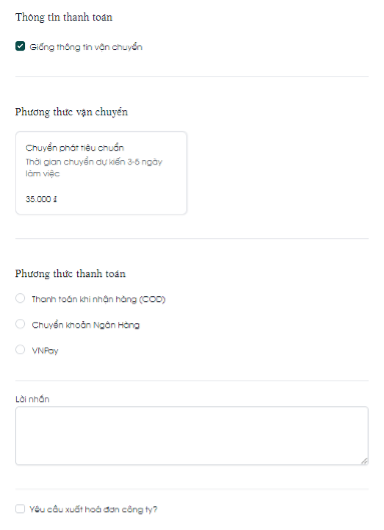Uncheck the 'Giống thông tin vận chuyển' checkbox

20,46
